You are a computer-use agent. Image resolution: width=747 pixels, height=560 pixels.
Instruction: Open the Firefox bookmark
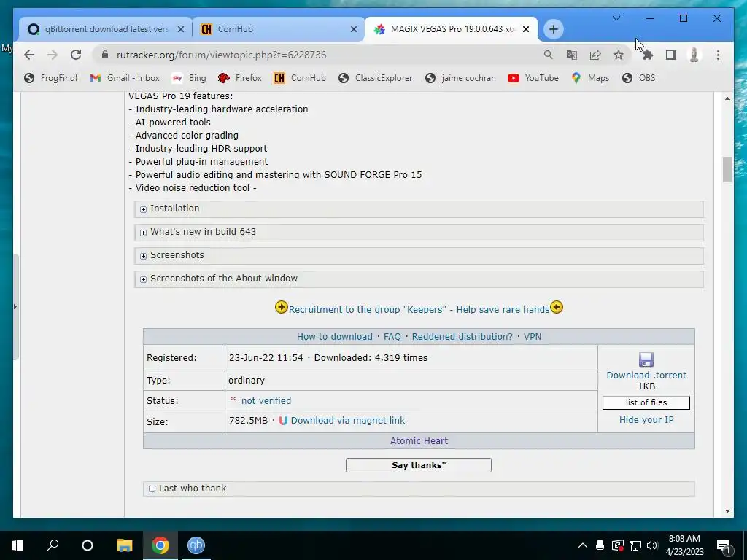coord(239,78)
